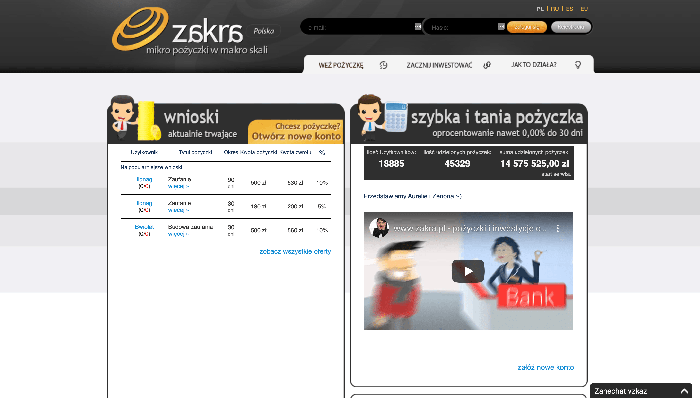
Task: Click the orange Zaloguj się button
Action: pos(527,27)
